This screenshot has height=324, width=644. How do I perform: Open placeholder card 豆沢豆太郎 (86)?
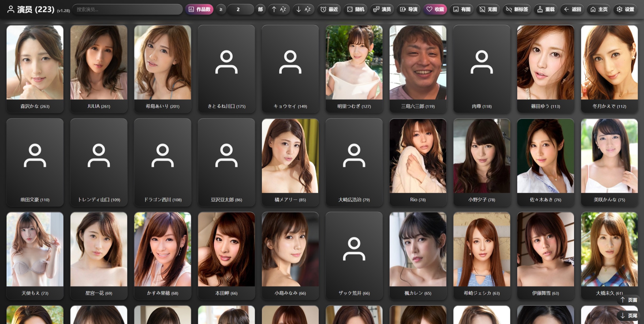click(x=226, y=162)
